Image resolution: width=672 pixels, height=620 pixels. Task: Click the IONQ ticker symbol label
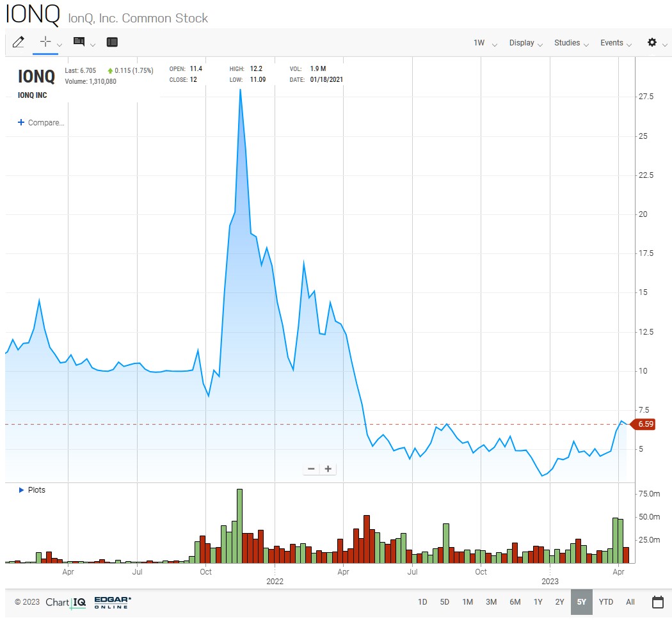click(36, 76)
